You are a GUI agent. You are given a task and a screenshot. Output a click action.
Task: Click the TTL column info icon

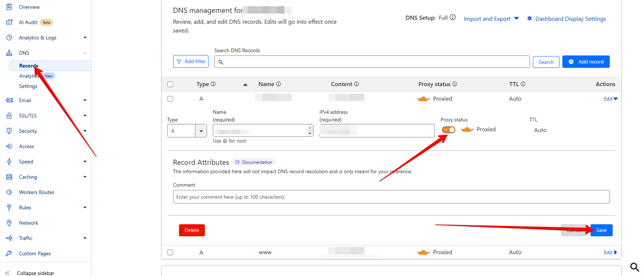[x=523, y=84]
